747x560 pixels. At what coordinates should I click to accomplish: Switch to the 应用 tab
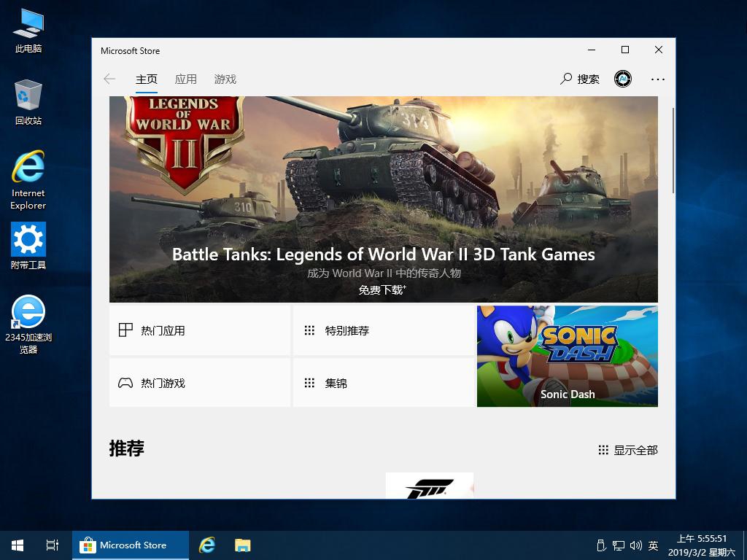pyautogui.click(x=186, y=79)
